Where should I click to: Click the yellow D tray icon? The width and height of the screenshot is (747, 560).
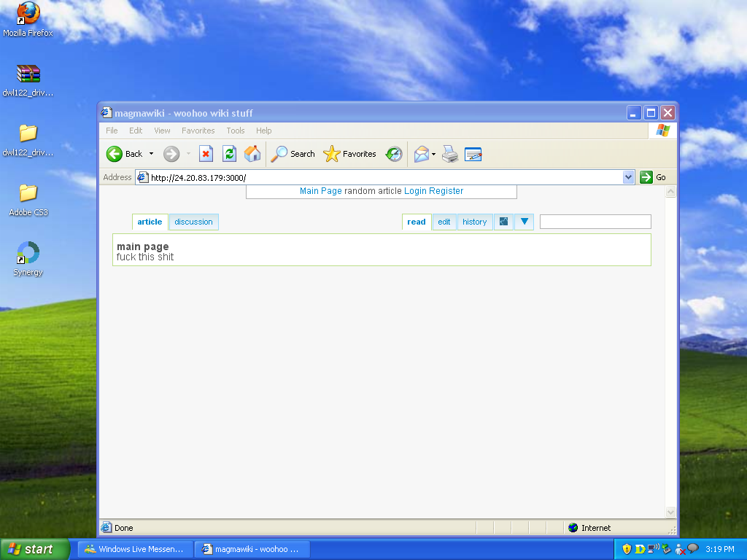[640, 549]
